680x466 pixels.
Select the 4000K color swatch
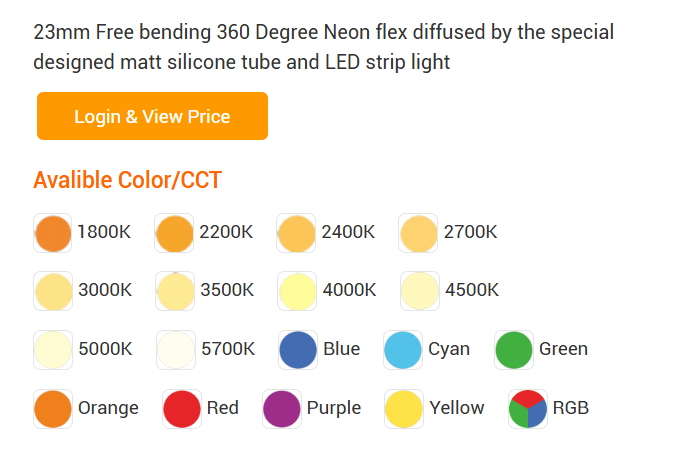coord(298,291)
